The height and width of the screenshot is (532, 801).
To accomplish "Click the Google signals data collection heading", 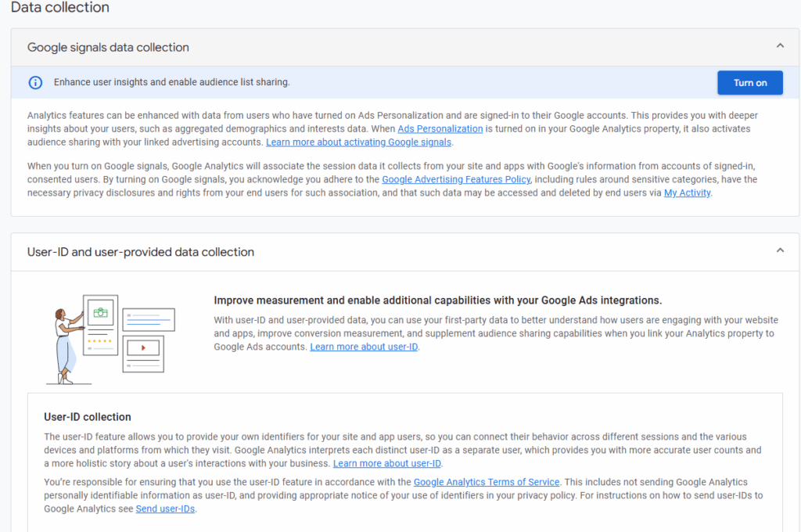I will click(108, 47).
